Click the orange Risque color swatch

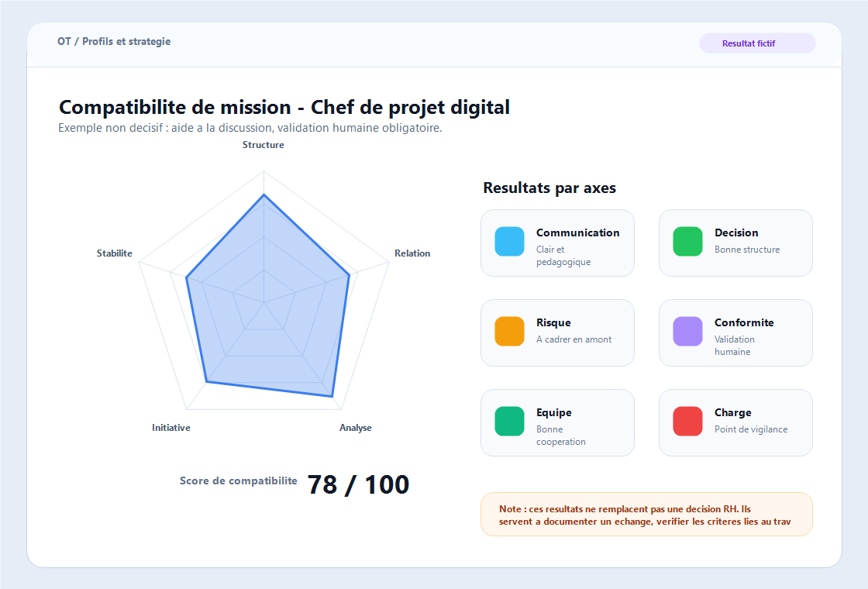509,331
